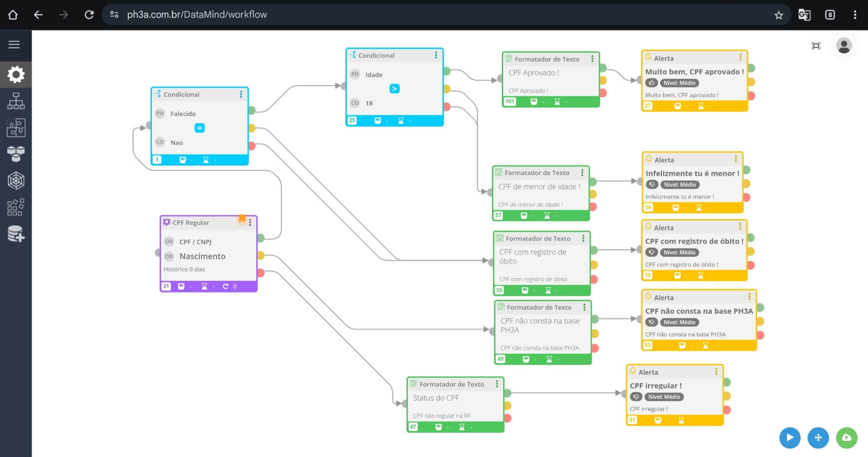Click the green cloud upload button
Screen dimensions: 868x457
[846, 438]
